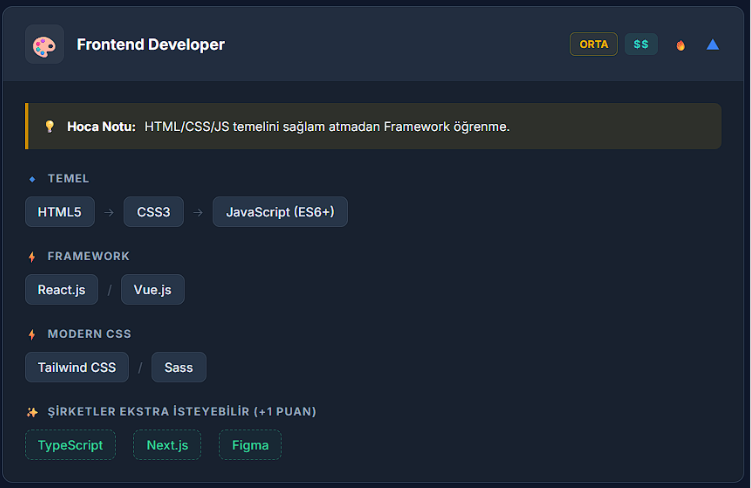The image size is (751, 488).
Task: Select the React.js chip
Action: (x=61, y=290)
